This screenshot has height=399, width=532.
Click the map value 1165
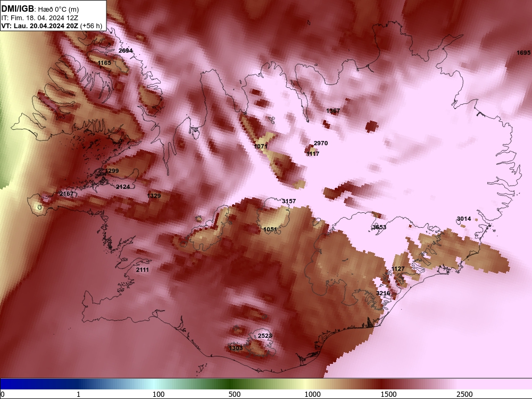point(104,63)
